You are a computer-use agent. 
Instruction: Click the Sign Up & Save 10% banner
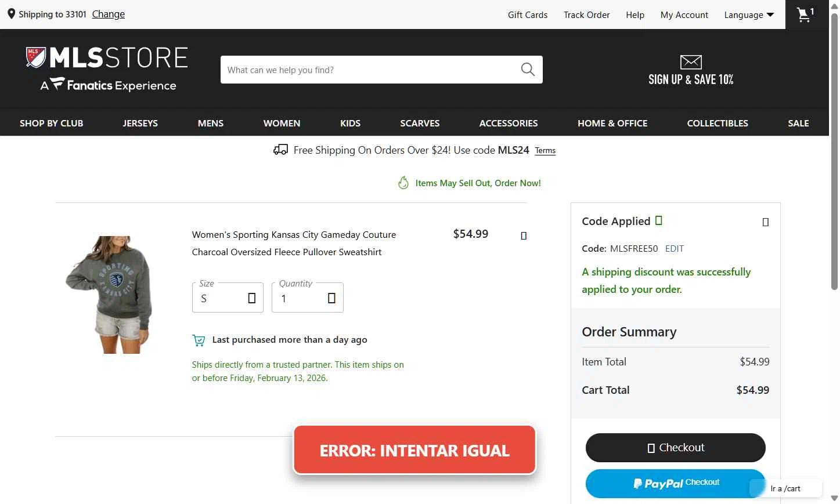coord(691,70)
